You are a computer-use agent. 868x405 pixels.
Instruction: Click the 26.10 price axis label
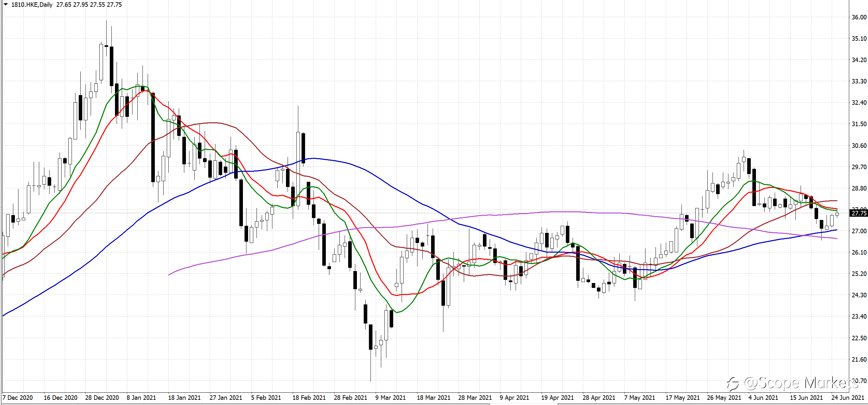[859, 253]
